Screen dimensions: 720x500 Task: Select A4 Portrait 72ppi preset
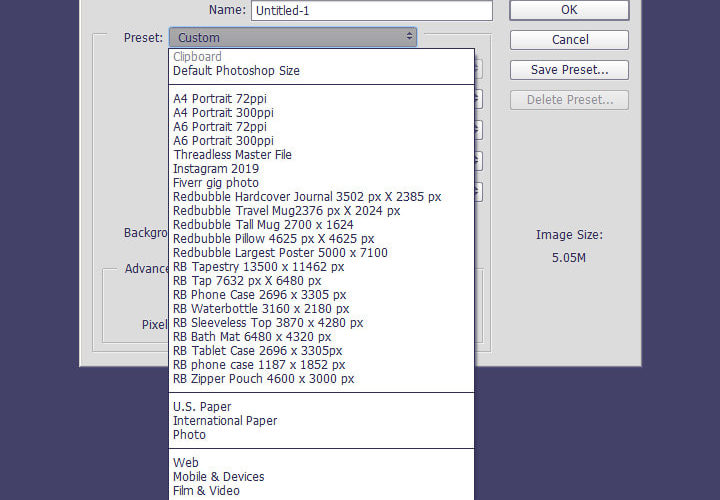click(321, 99)
